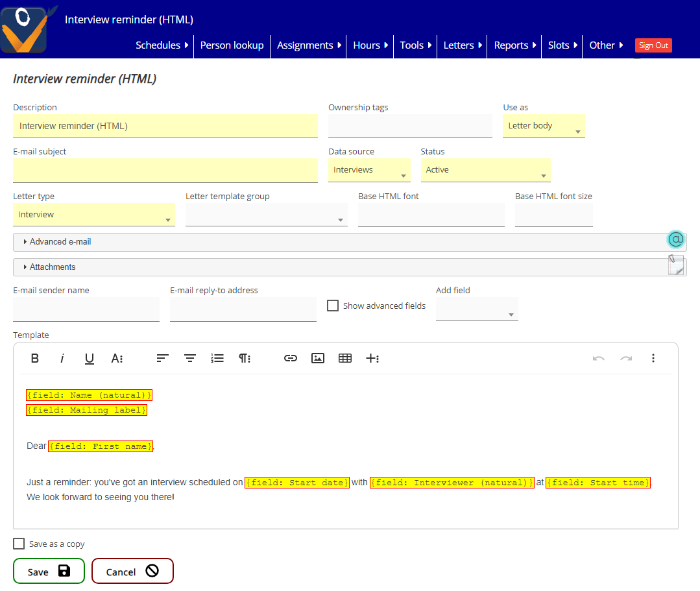Open the Letter type dropdown
Viewport: 700px width, 591px height.
(94, 215)
